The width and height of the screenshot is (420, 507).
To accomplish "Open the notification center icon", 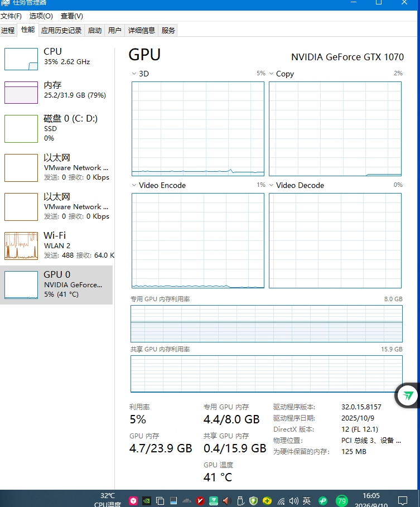I will point(403,501).
